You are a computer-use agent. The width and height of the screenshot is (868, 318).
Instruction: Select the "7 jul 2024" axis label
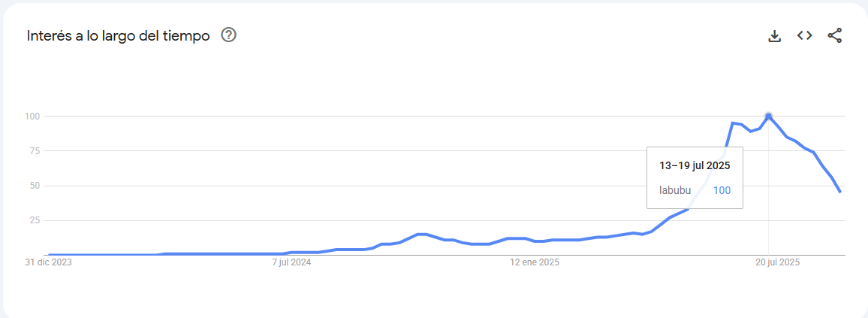pos(292,262)
